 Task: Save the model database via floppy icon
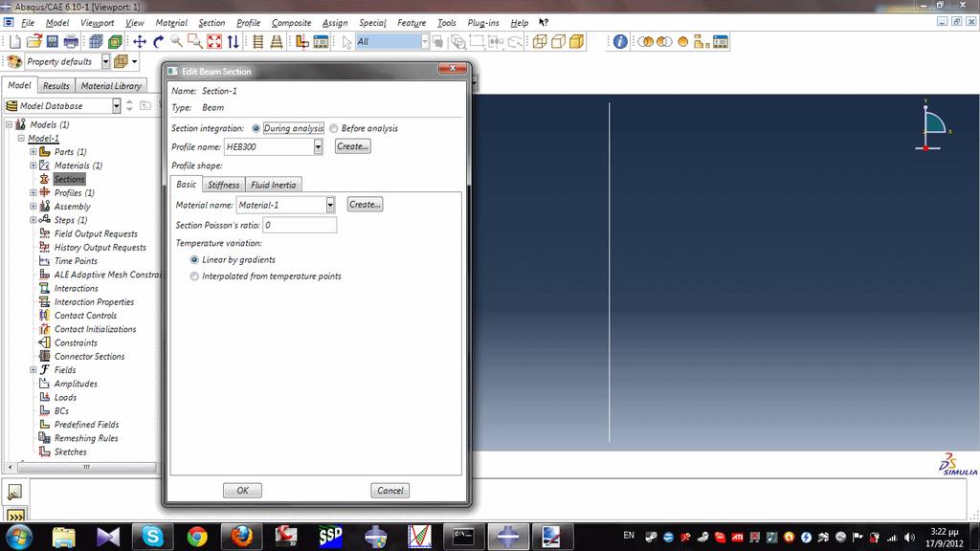(x=53, y=42)
